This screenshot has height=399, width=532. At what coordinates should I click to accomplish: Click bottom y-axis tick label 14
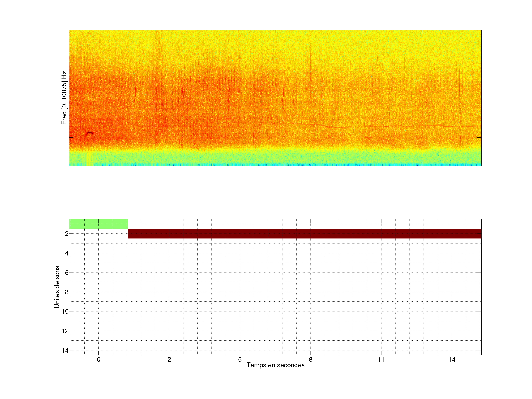point(65,350)
